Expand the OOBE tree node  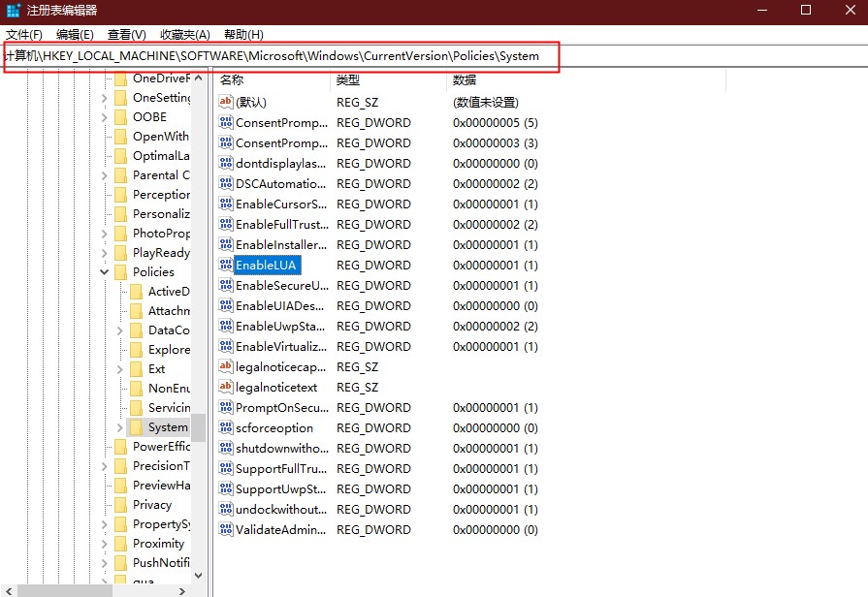[104, 116]
